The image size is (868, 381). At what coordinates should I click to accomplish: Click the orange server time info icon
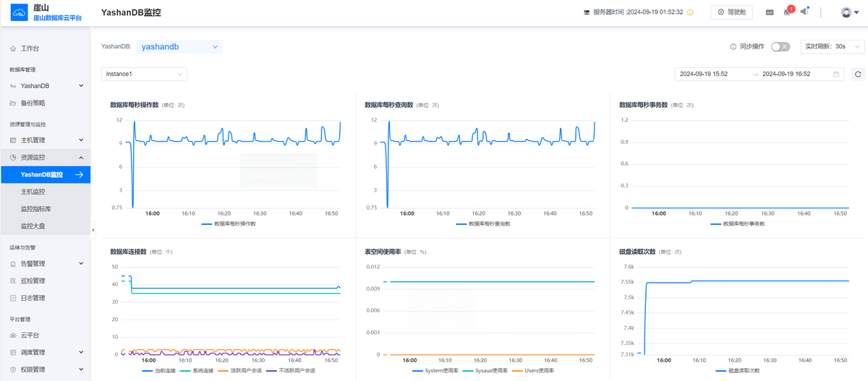690,12
